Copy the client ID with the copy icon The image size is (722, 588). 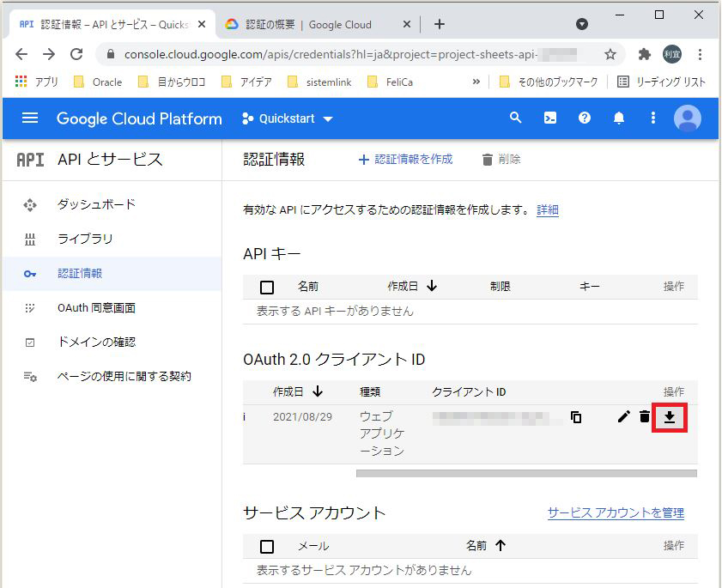point(574,415)
